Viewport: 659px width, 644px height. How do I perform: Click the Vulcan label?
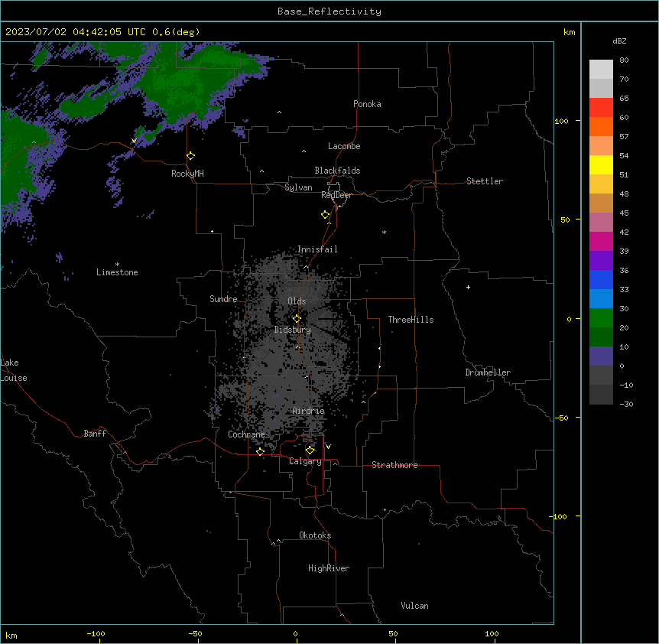pos(414,606)
